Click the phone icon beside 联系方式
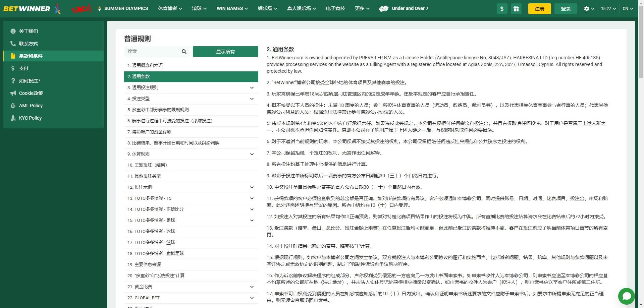The image size is (644, 308). [x=13, y=44]
